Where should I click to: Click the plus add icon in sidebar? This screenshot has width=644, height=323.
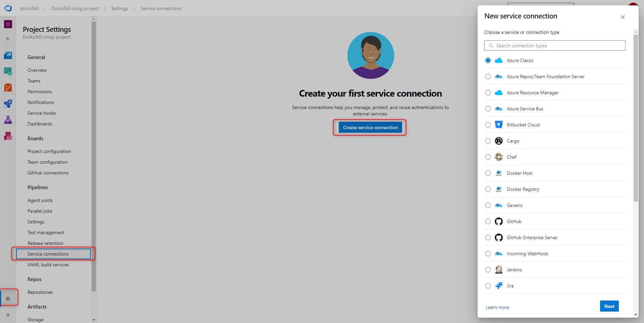pyautogui.click(x=8, y=39)
